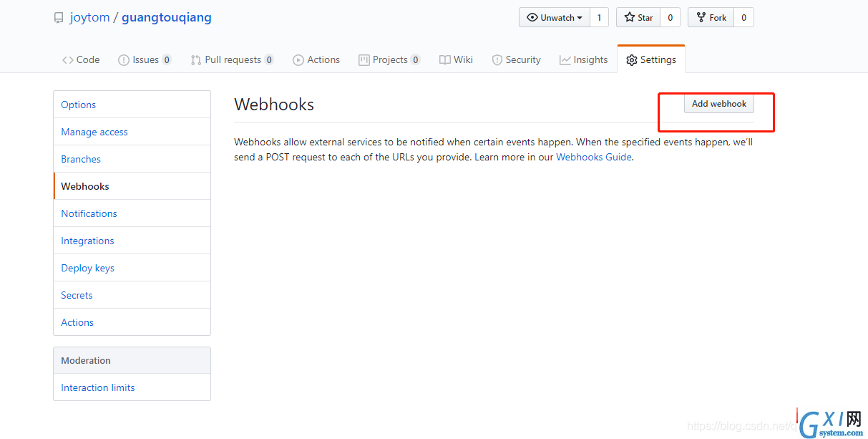Click the repository book icon

59,18
